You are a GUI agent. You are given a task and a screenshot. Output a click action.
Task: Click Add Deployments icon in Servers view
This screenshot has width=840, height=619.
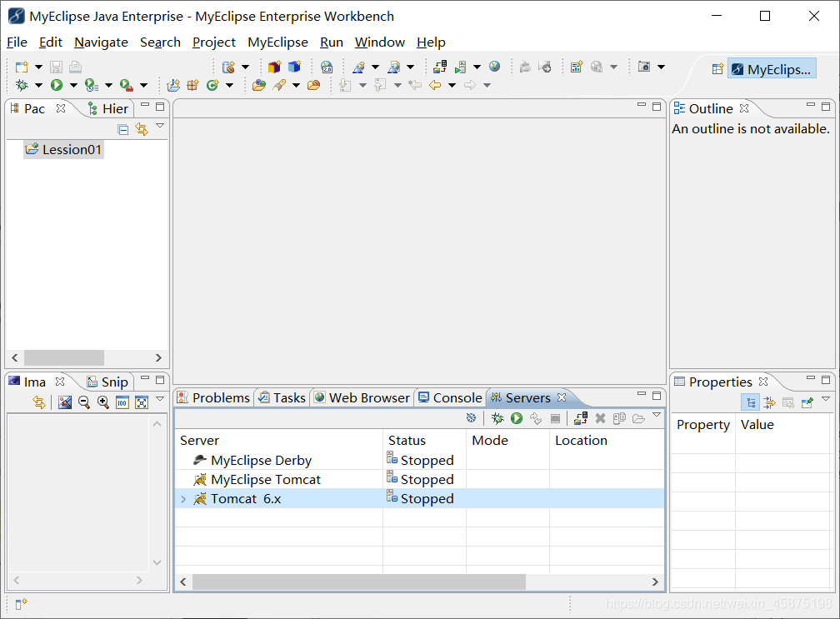581,418
